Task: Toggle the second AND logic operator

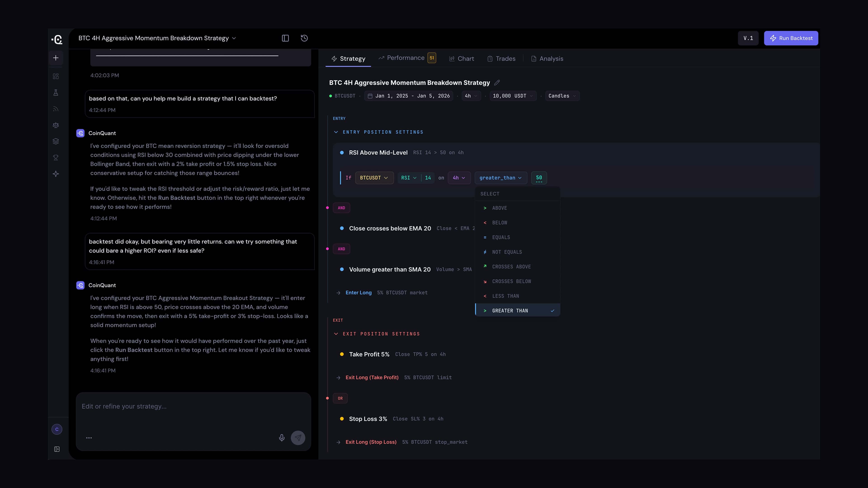Action: [x=341, y=249]
